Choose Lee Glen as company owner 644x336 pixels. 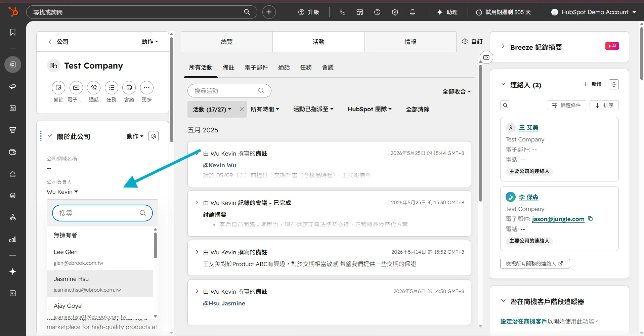tap(100, 257)
